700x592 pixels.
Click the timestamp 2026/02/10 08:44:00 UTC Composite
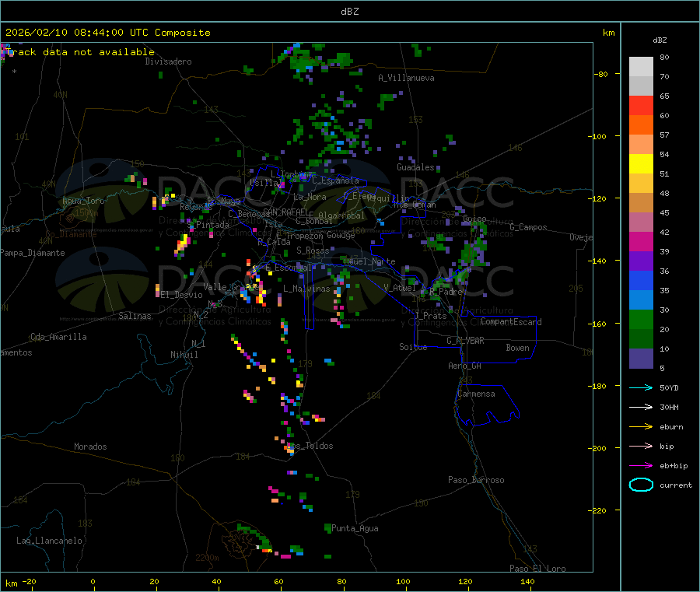(108, 33)
